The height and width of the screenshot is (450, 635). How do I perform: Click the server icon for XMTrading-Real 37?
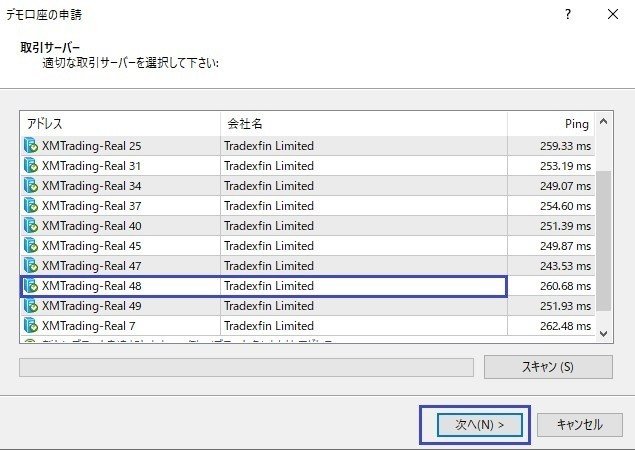[x=31, y=205]
